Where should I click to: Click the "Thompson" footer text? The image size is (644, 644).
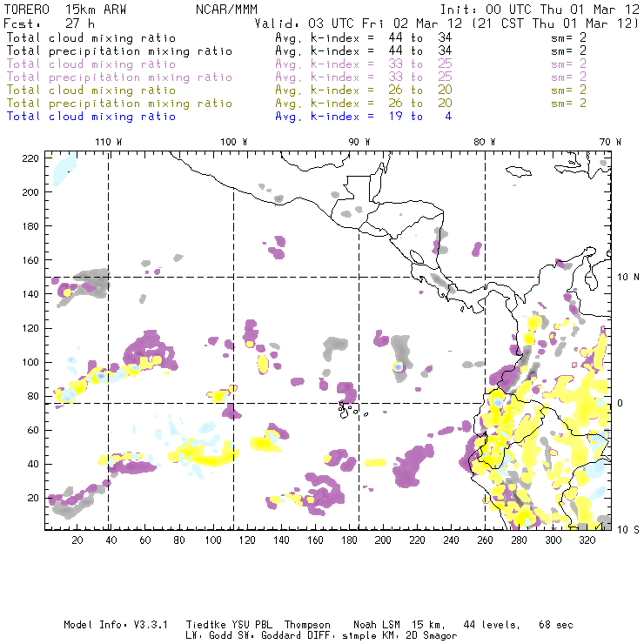coord(307,625)
